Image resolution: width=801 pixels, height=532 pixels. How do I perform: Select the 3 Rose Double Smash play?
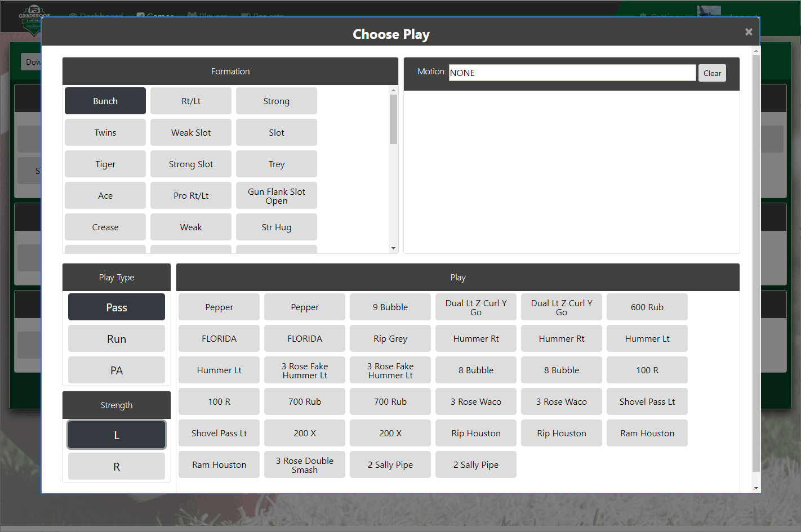pos(304,464)
